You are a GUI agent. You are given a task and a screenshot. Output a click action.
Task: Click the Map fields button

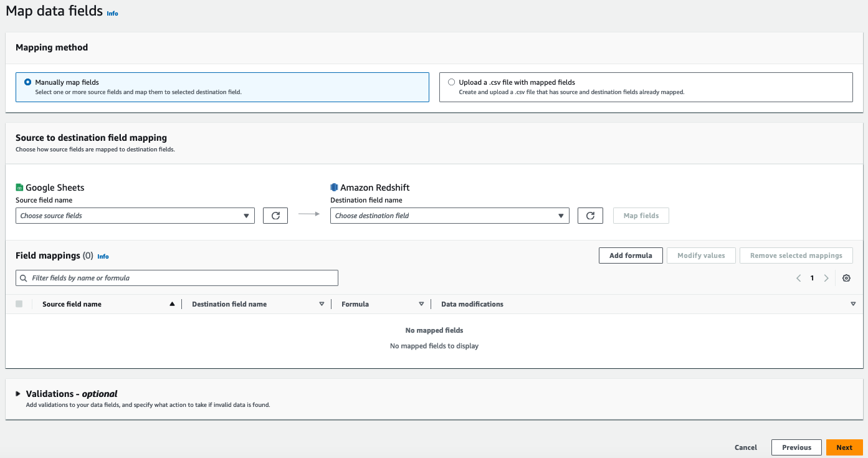641,216
